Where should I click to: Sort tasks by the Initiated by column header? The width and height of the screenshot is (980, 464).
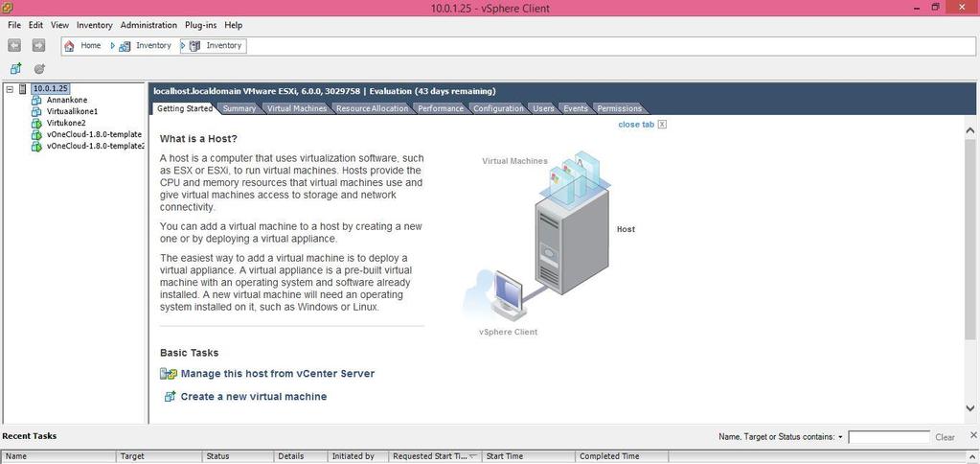pos(357,456)
